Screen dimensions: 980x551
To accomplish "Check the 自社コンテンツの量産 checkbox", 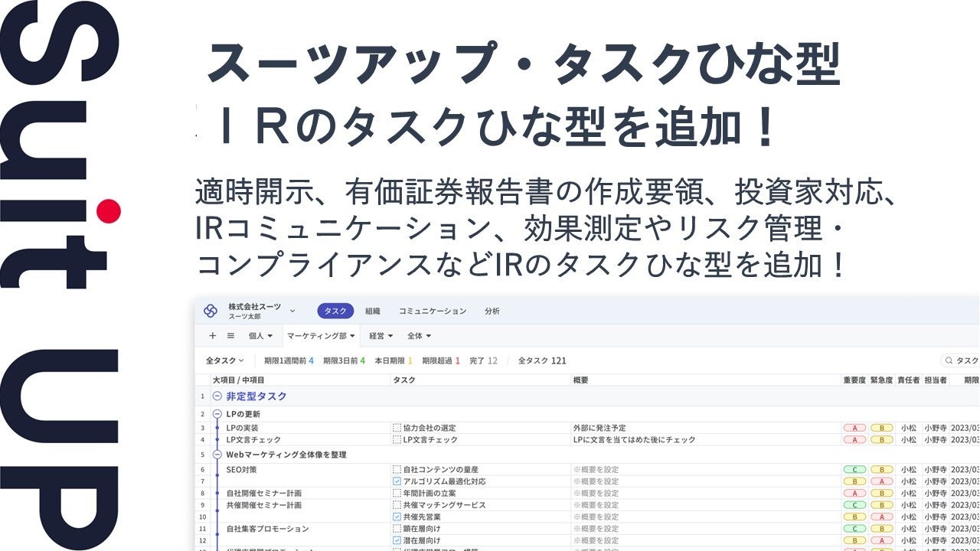I will pos(397,469).
